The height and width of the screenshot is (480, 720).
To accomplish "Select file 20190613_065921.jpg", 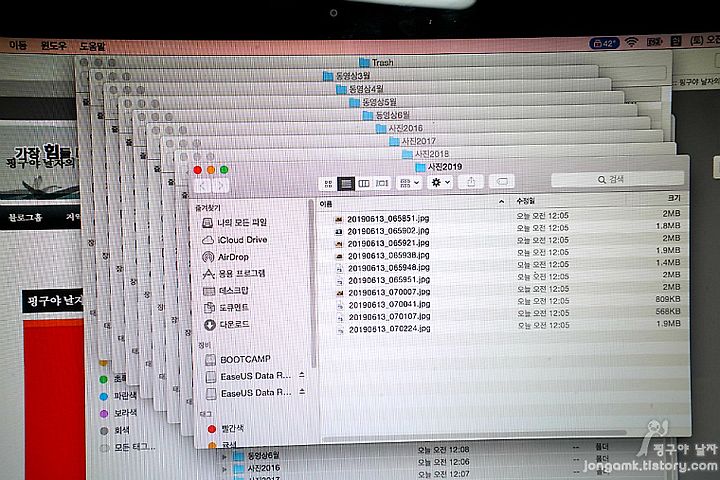I will click(388, 243).
